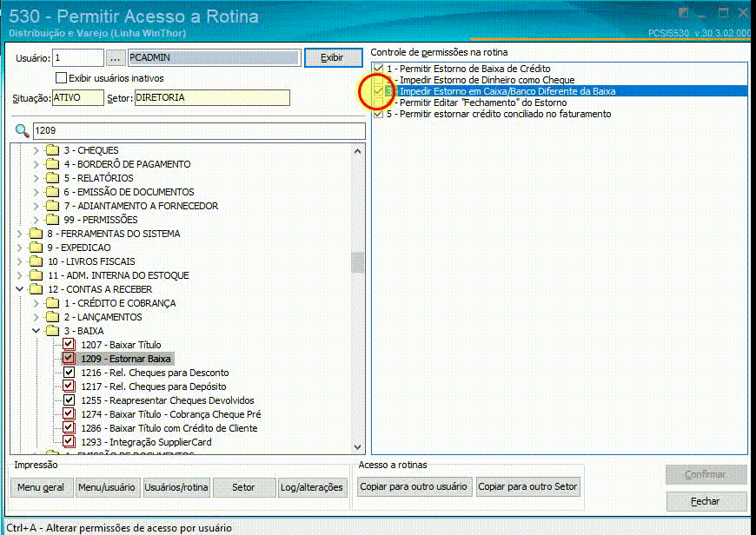Screen dimensions: 756x535
Task: Toggle checkbox for 1217 - Rel. Cheques para Depósito
Action: 69,386
